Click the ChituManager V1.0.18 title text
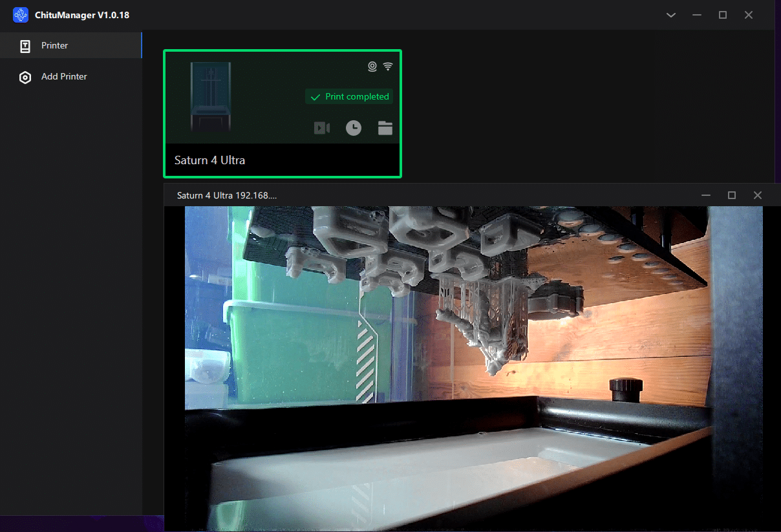 (82, 15)
